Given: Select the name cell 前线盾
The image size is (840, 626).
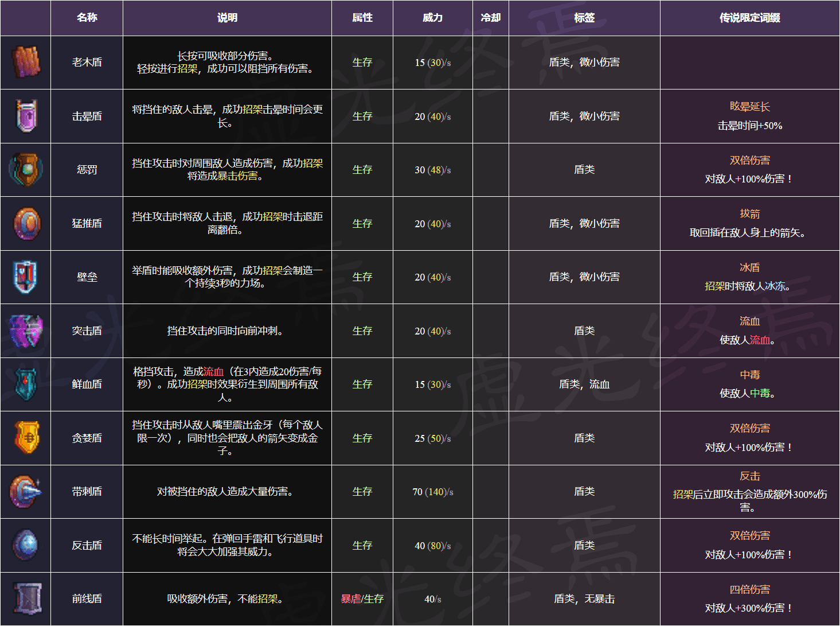Looking at the screenshot, I should click(87, 599).
